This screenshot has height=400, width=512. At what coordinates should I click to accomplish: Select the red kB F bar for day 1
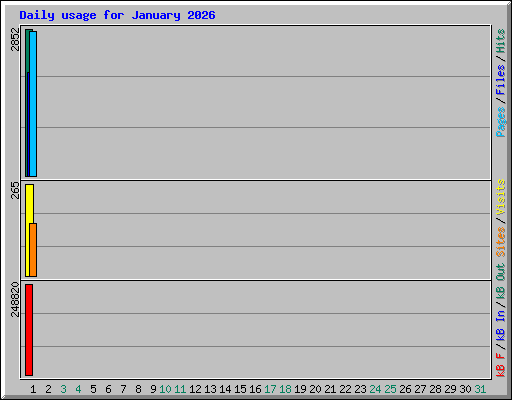click(29, 330)
